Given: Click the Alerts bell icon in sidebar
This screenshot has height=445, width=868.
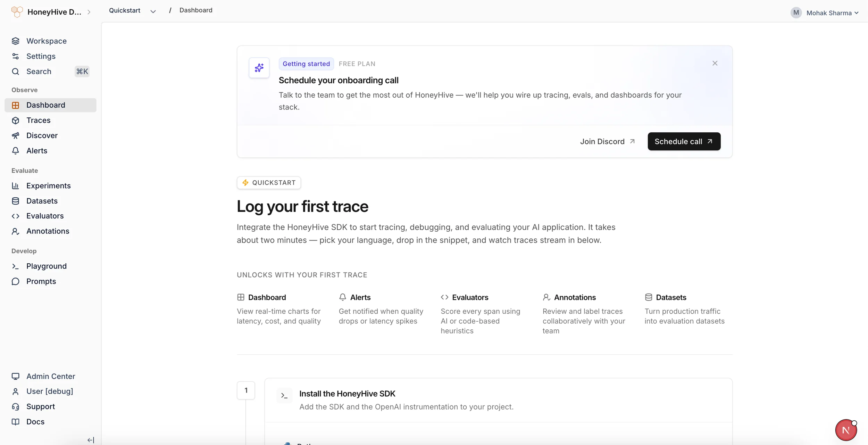Looking at the screenshot, I should pyautogui.click(x=16, y=151).
